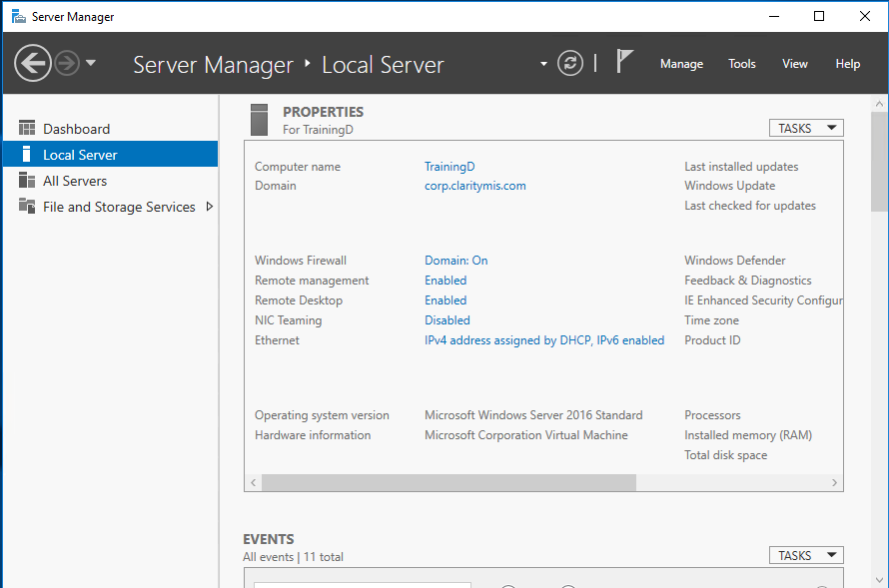Select Local Server in the navigation pane
Screen dimensions: 889x588
111,155
